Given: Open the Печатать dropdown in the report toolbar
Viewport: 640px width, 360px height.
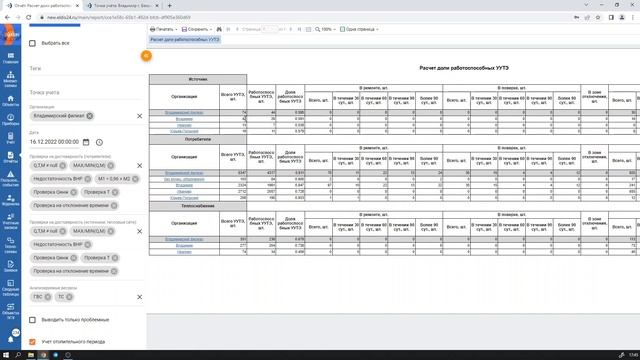Looking at the screenshot, I should (163, 29).
